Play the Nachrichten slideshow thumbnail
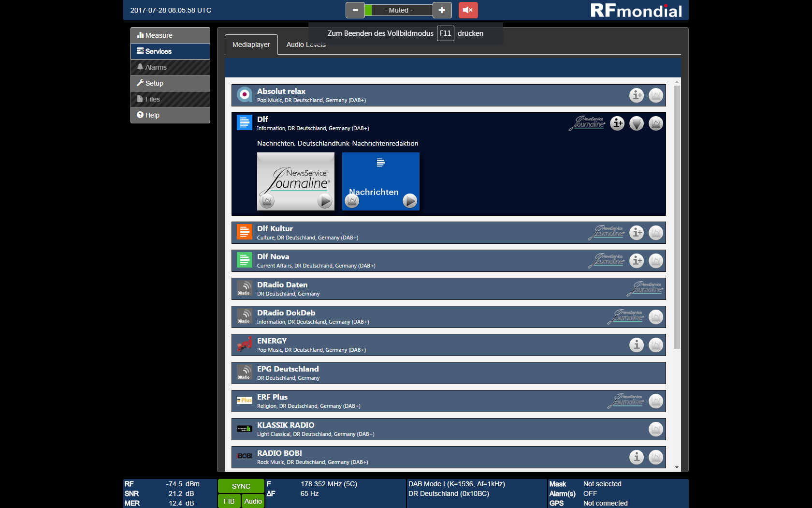Viewport: 812px width, 508px height. 410,200
